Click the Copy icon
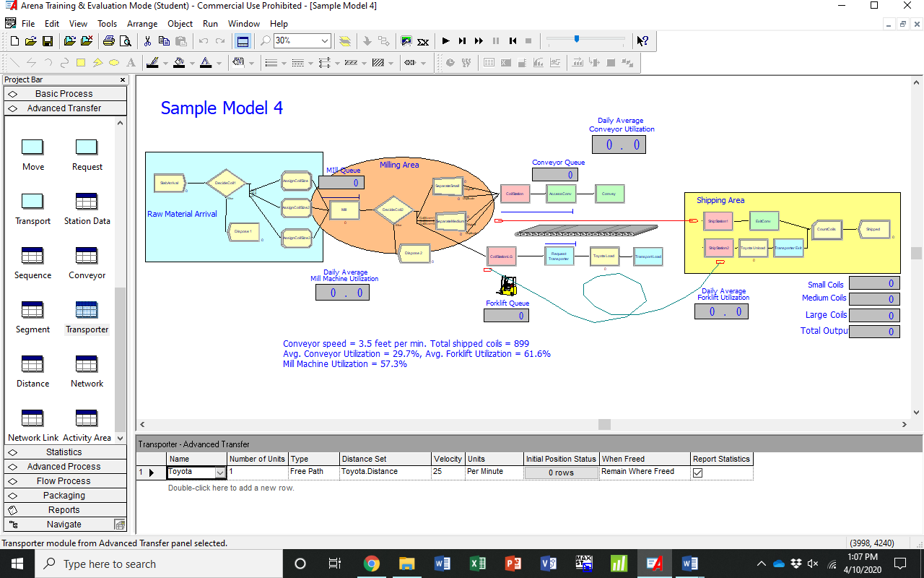The image size is (924, 578). [x=164, y=41]
